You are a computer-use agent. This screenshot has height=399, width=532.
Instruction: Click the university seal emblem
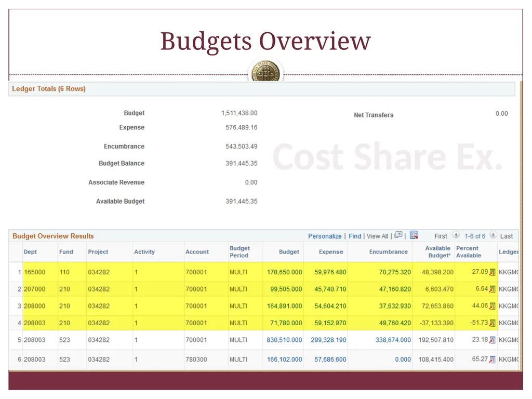pyautogui.click(x=265, y=71)
